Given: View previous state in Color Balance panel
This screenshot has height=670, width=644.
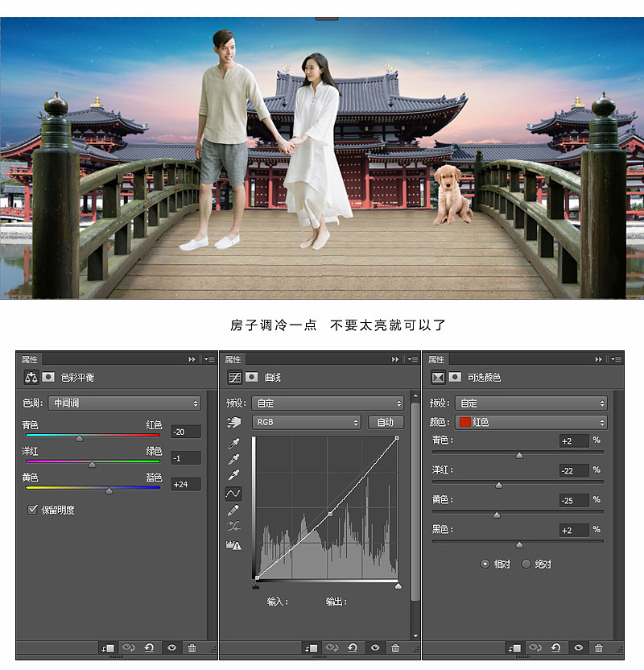Looking at the screenshot, I should coord(129,647).
